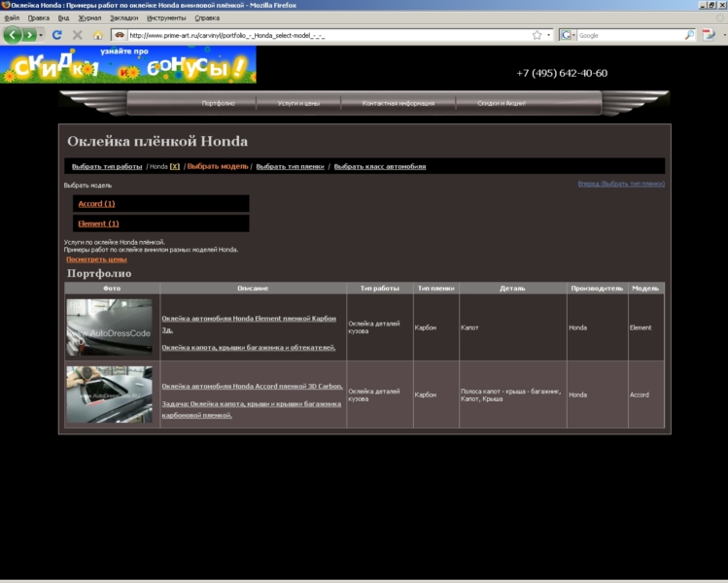
Task: Click the Firefox forward arrow button
Action: pos(30,35)
